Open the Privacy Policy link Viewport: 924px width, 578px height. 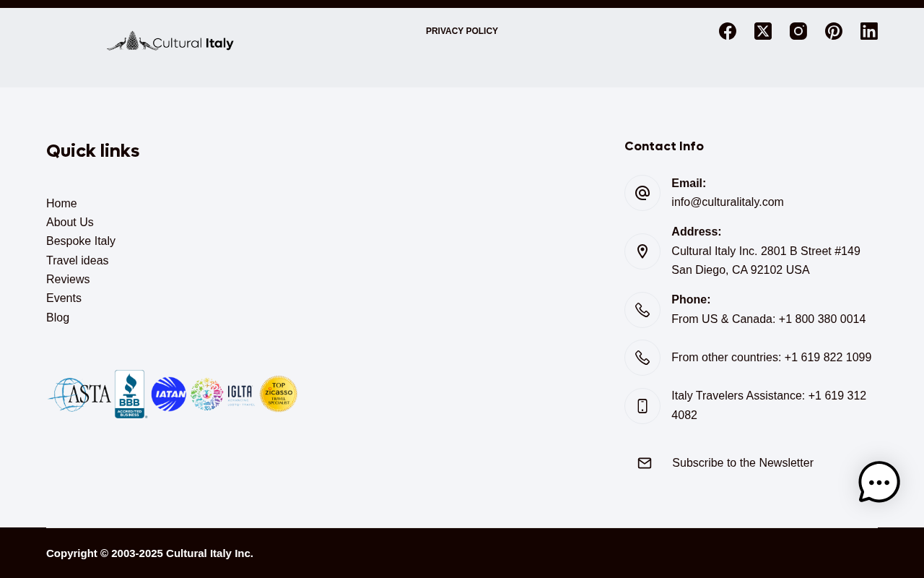pos(462,31)
